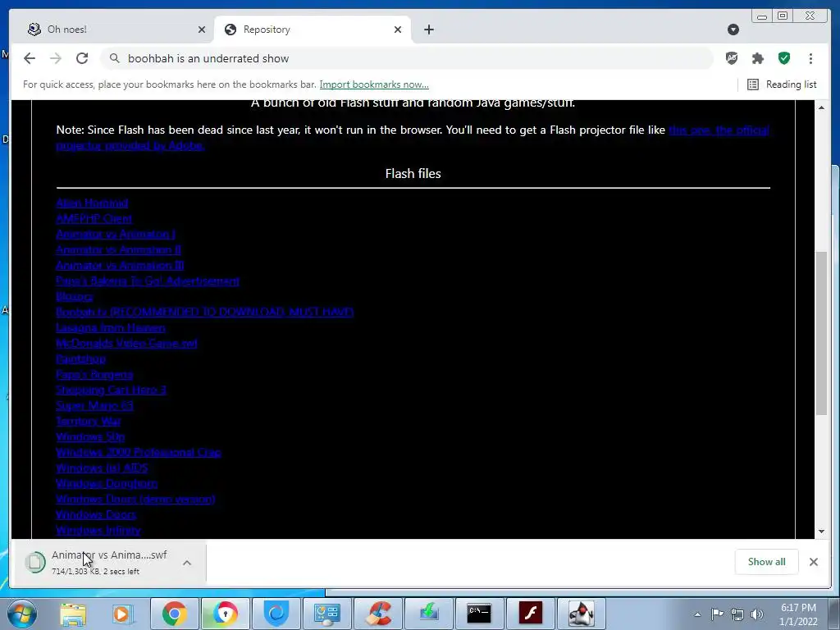Open Command Prompt from the taskbar
840x630 pixels.
click(x=479, y=614)
